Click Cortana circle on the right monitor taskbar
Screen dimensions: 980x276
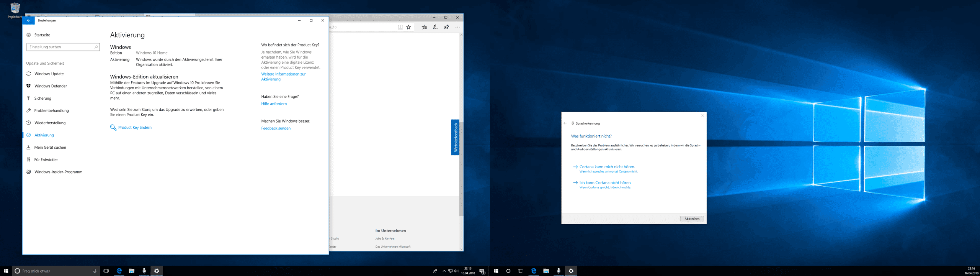pos(508,271)
